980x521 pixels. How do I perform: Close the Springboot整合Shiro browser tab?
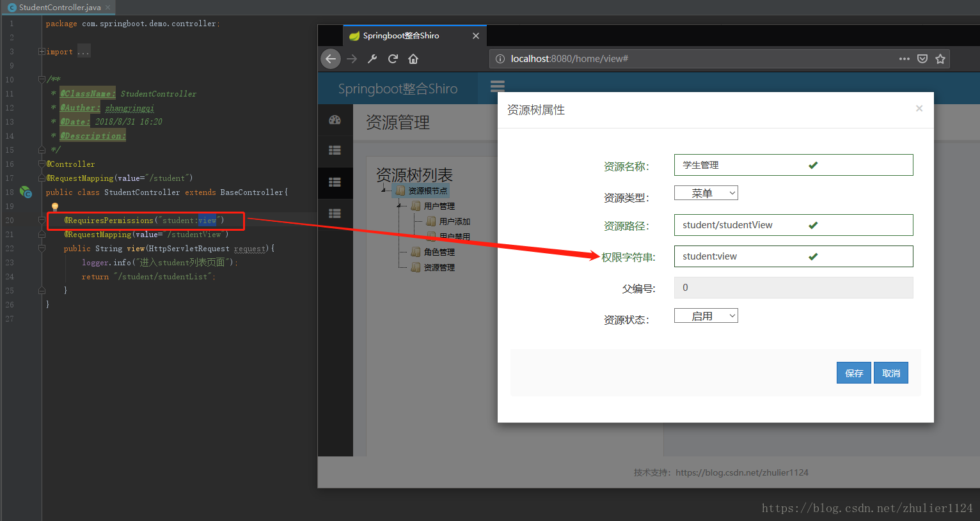[x=476, y=36]
